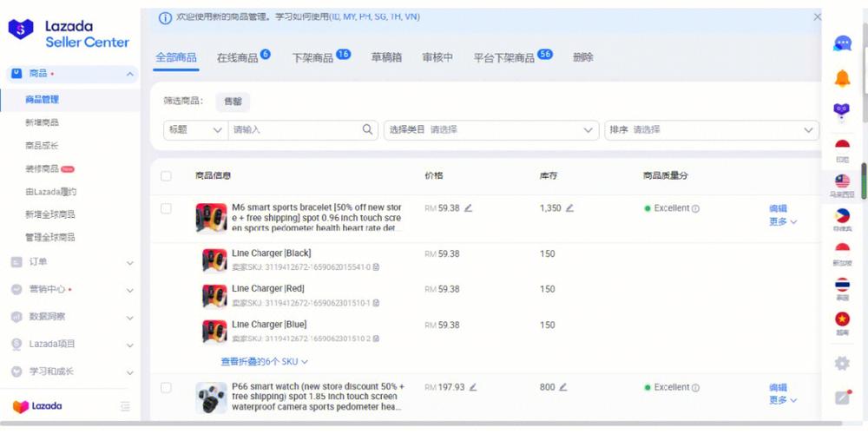Expand the 学习和成长 sidebar section
Image resolution: width=868 pixels, height=434 pixels.
pyautogui.click(x=129, y=372)
